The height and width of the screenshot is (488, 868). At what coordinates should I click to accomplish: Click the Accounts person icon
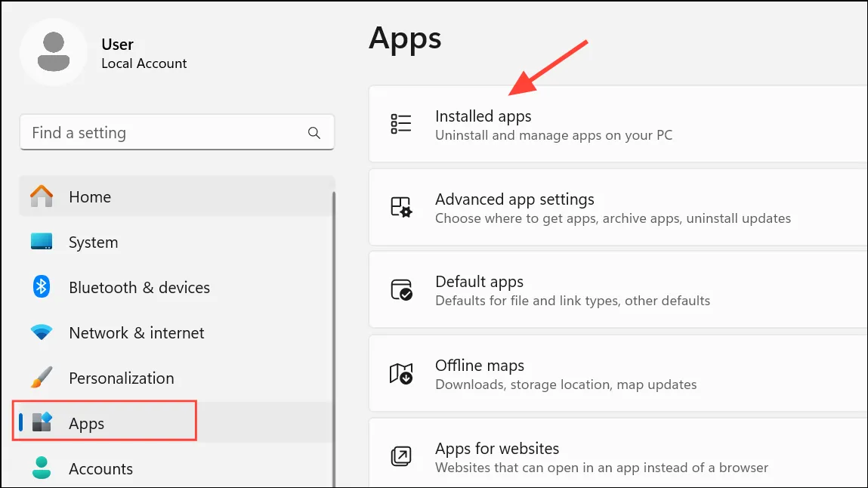pyautogui.click(x=42, y=468)
